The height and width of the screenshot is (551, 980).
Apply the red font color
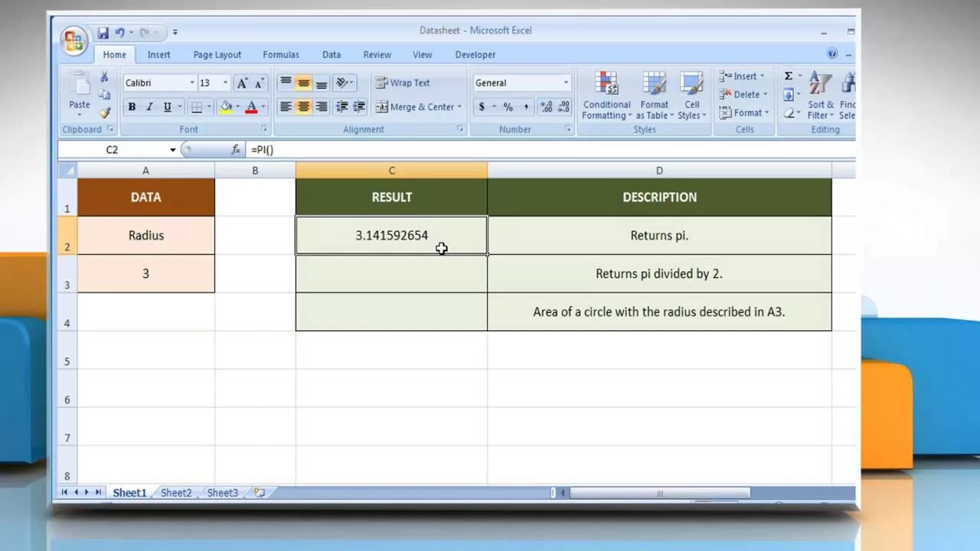point(251,107)
